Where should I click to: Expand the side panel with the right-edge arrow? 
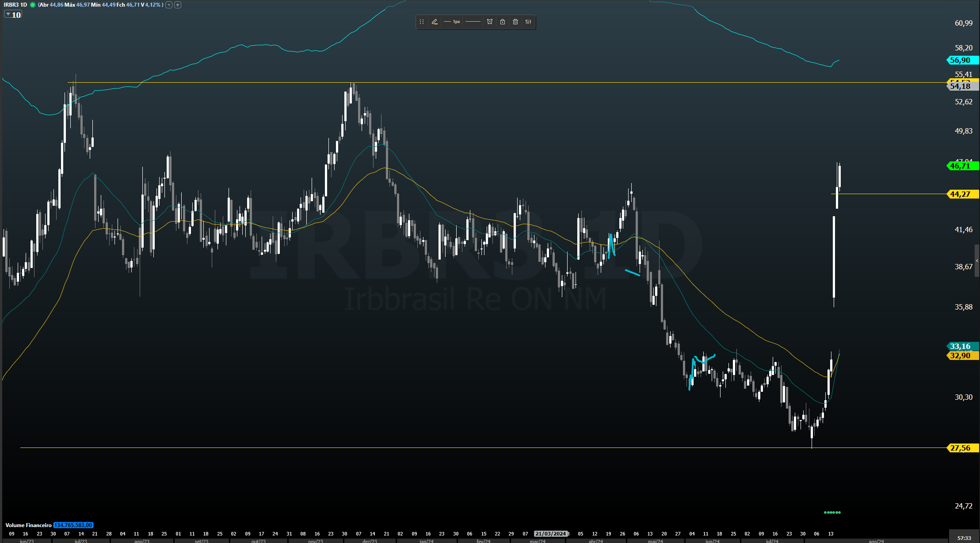tap(977, 261)
